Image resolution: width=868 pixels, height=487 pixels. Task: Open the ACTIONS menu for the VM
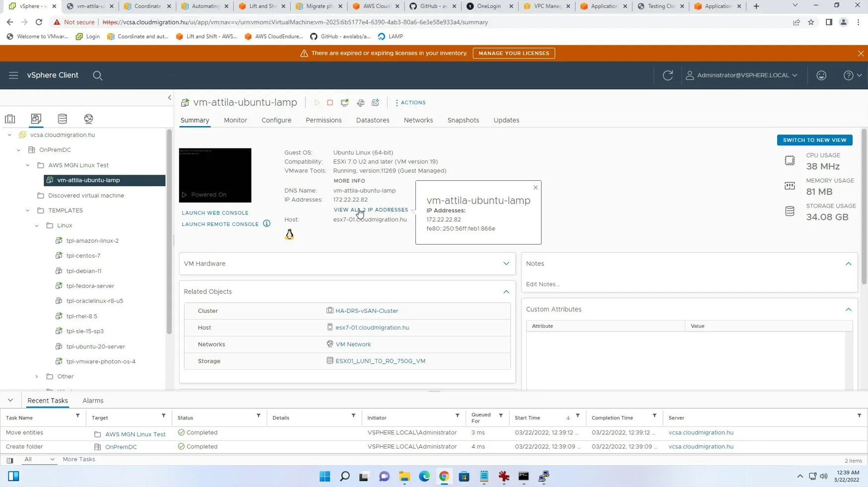point(410,103)
